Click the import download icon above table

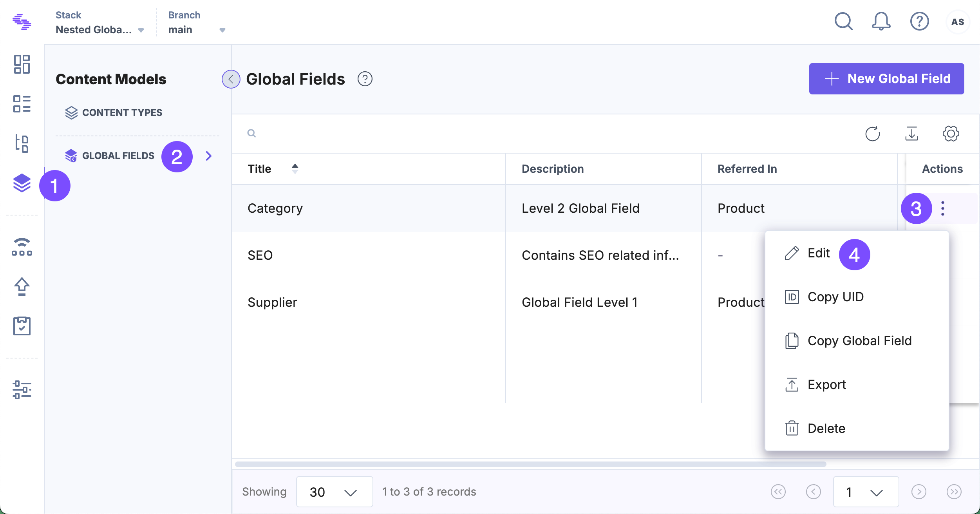912,134
